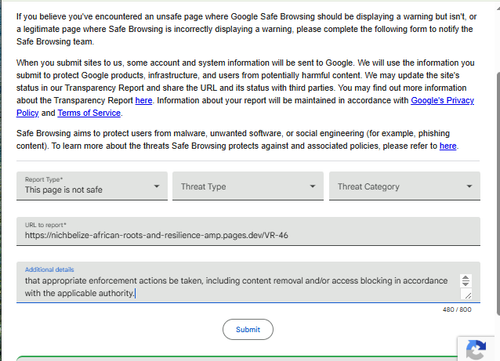Click the Report Type dropdown arrow
Image resolution: width=500 pixels, height=361 pixels.
coord(156,186)
